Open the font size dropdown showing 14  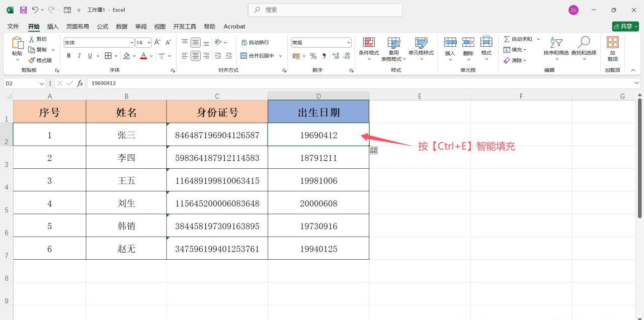[x=149, y=43]
